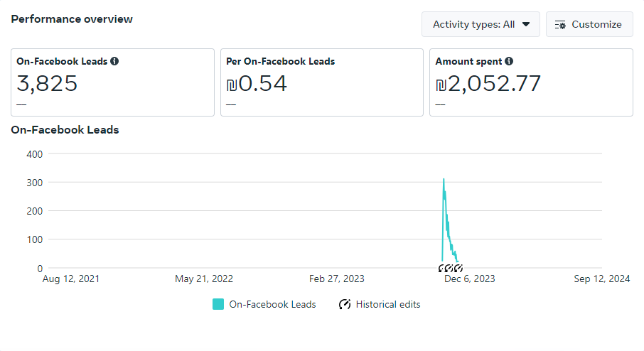The width and height of the screenshot is (644, 351).
Task: Click the Feb 27, 2023 axis label
Action: tap(337, 279)
